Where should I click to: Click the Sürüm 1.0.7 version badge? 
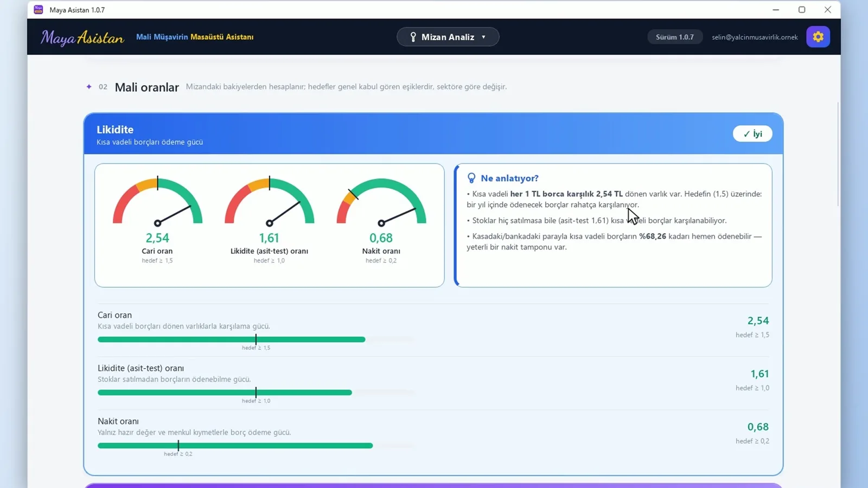pyautogui.click(x=674, y=37)
